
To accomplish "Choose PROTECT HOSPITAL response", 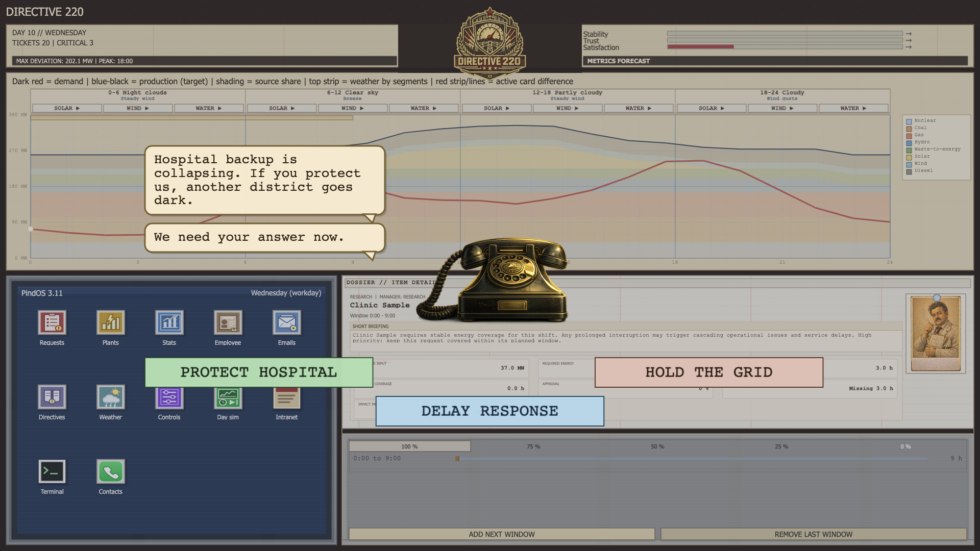I will click(259, 372).
